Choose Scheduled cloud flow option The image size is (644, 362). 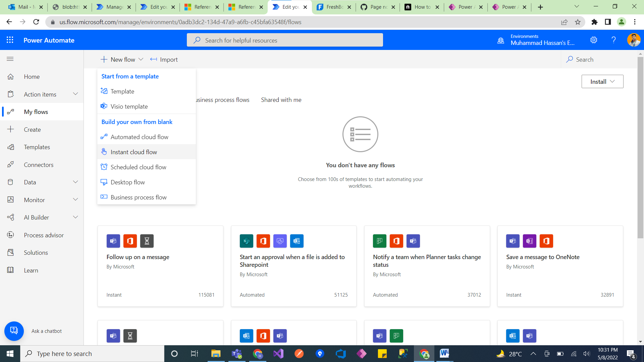(138, 167)
